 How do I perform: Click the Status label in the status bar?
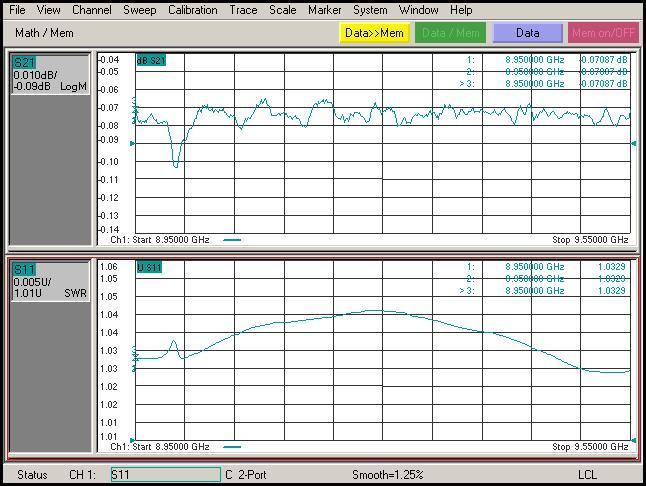[32, 475]
